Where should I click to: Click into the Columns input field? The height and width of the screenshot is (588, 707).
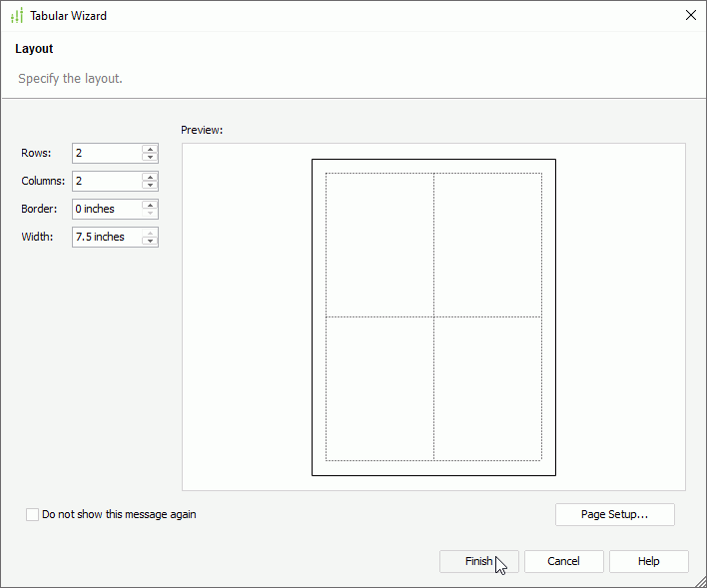pyautogui.click(x=107, y=182)
